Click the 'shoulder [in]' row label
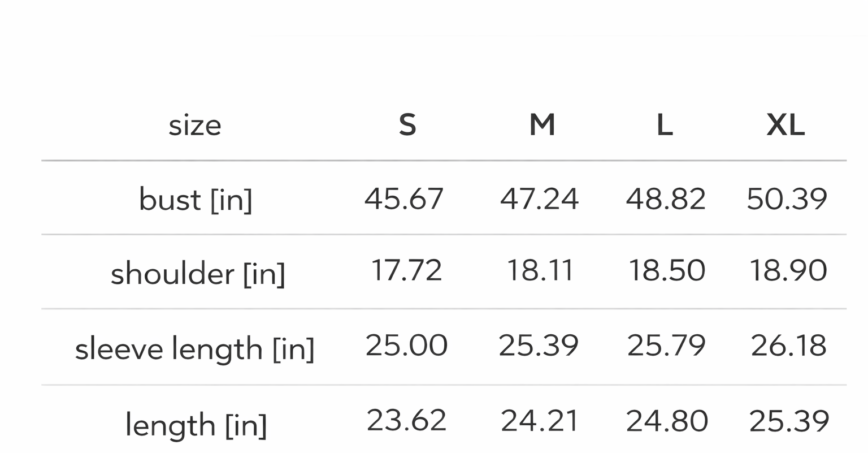 tap(198, 274)
